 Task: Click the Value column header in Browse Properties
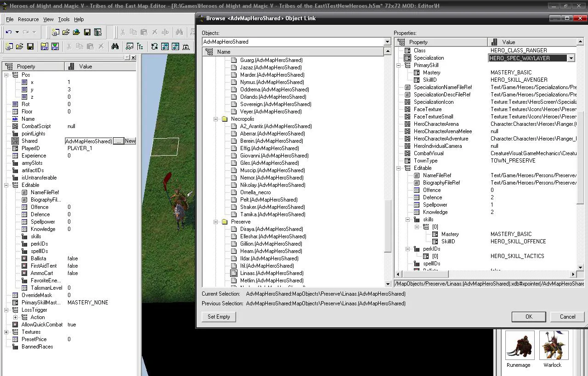coord(532,42)
